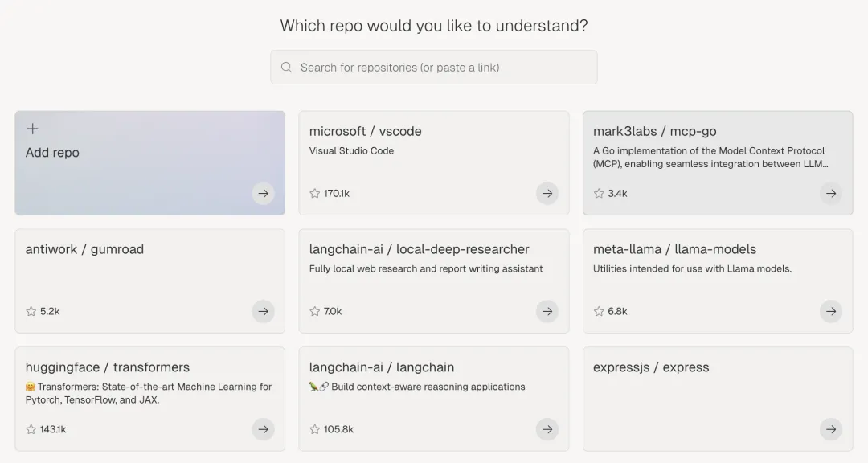Click the star icon on microsoft / vscode
Screen dimensions: 868x463
pos(315,193)
